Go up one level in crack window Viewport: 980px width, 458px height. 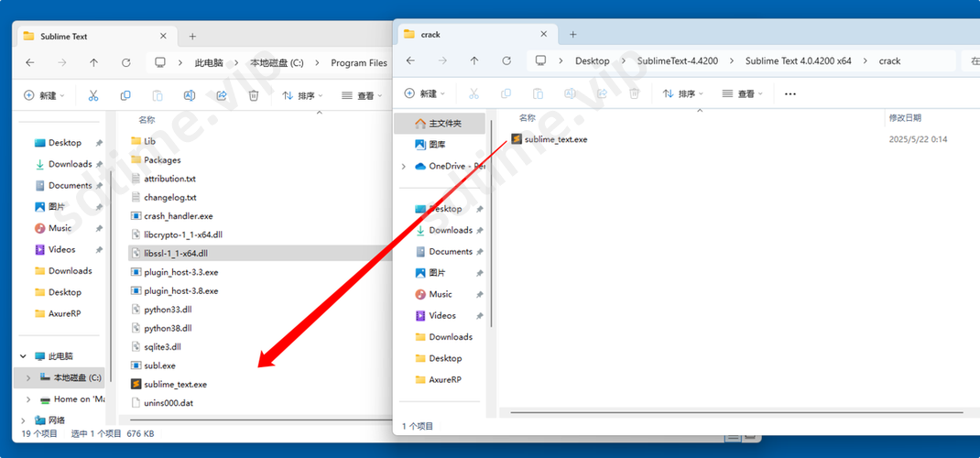[474, 60]
